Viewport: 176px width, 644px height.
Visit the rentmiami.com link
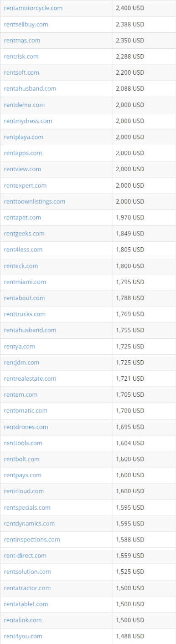25,282
